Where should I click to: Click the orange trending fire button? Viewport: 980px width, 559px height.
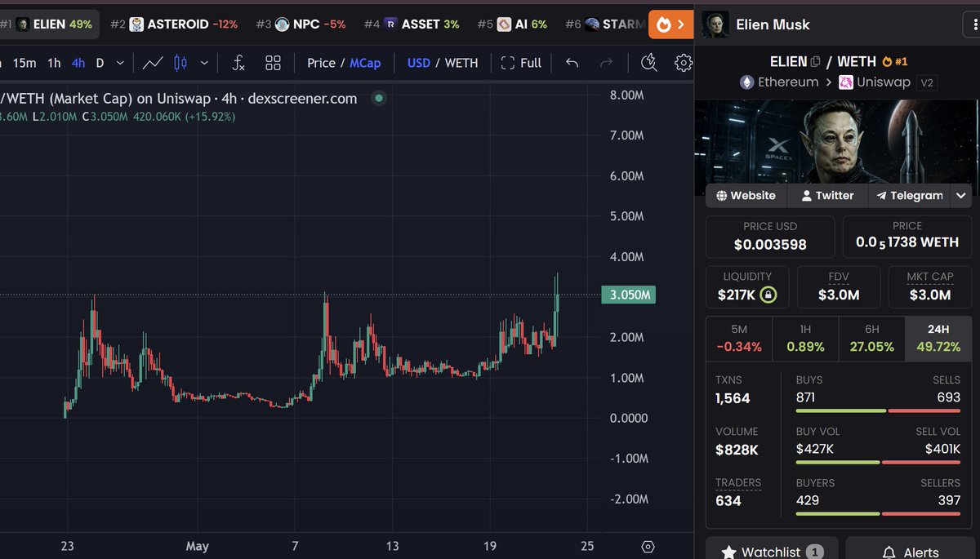670,24
